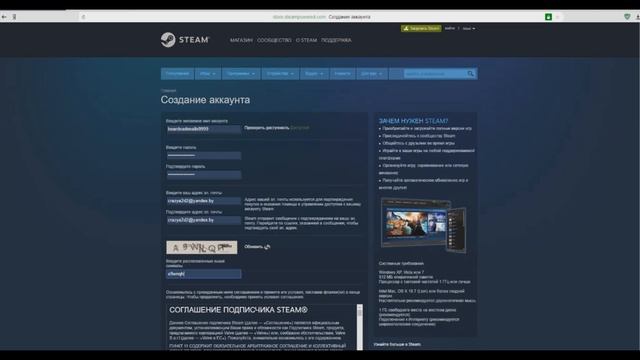Open the shield protection icon in browser toolbar
The height and width of the screenshot is (360, 640).
pyautogui.click(x=627, y=17)
